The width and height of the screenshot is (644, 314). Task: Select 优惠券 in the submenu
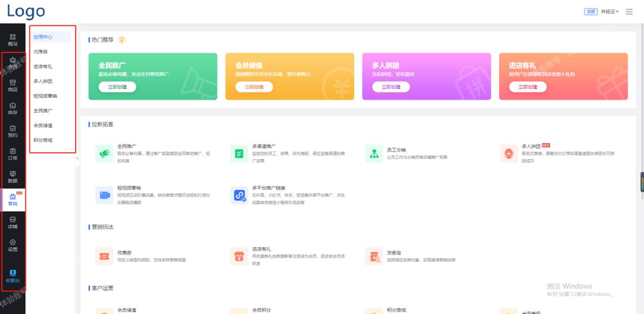pyautogui.click(x=41, y=52)
